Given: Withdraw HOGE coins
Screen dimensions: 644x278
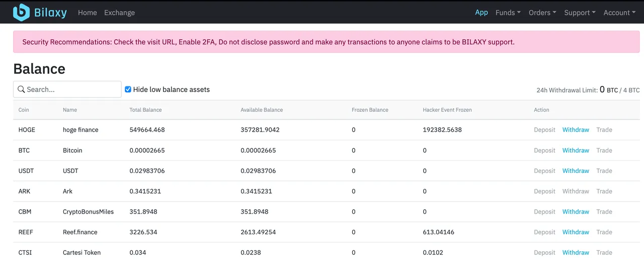Looking at the screenshot, I should pyautogui.click(x=576, y=130).
